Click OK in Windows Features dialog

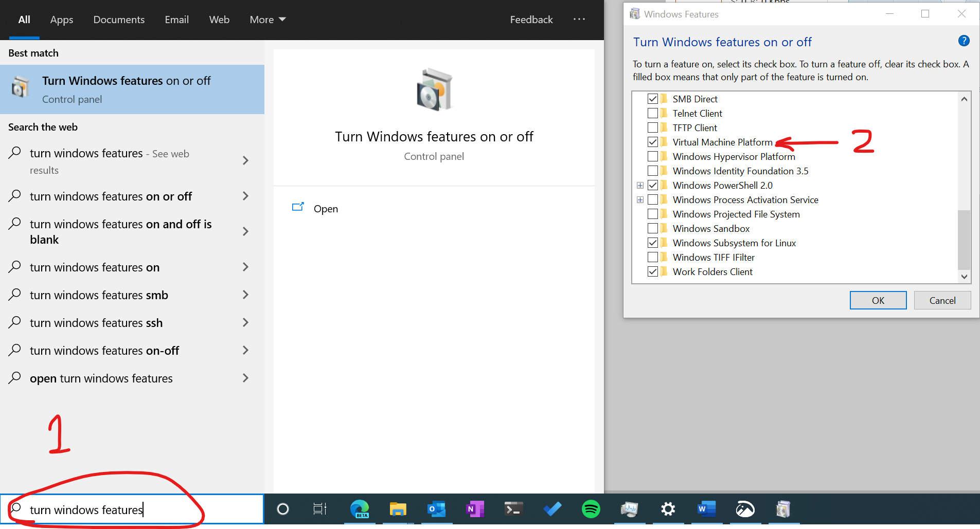(878, 300)
